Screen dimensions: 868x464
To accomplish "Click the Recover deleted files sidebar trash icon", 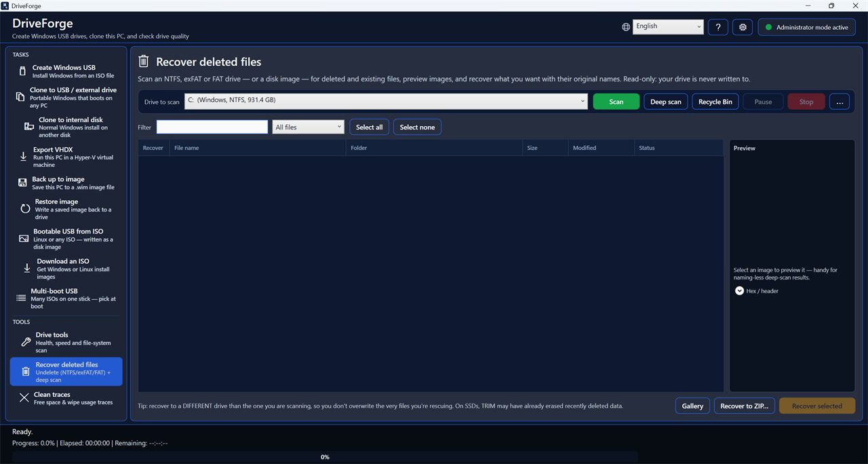I will [26, 372].
